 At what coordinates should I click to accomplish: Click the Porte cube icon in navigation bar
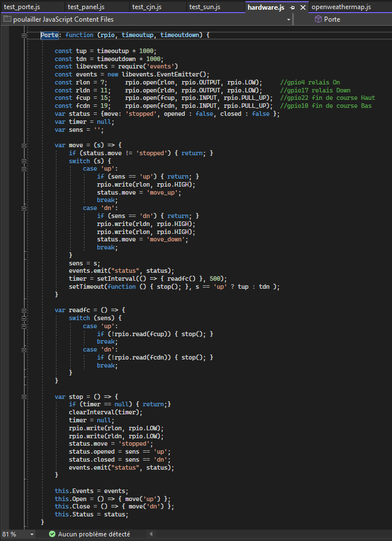(x=318, y=19)
